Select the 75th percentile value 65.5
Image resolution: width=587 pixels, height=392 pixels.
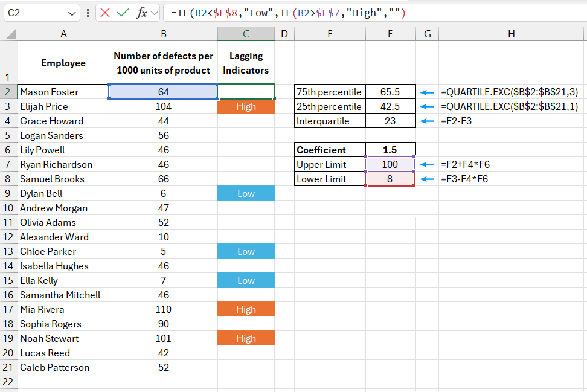click(x=390, y=92)
